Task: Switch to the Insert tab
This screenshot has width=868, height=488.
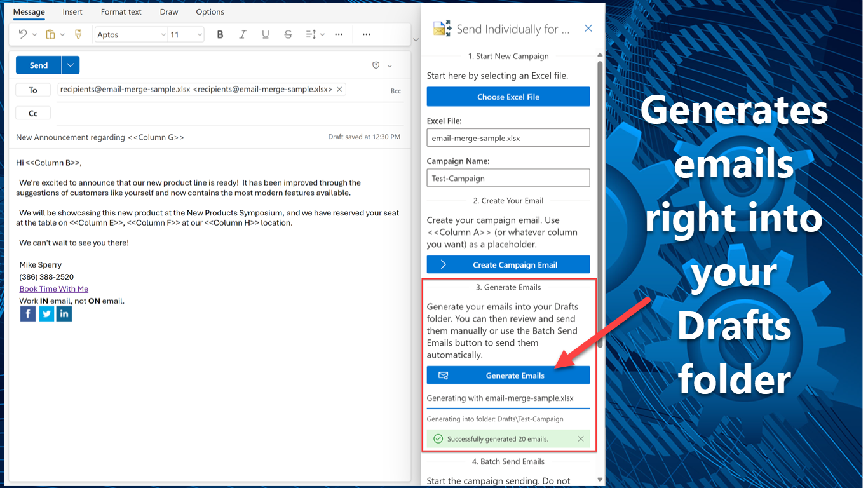Action: click(x=72, y=12)
